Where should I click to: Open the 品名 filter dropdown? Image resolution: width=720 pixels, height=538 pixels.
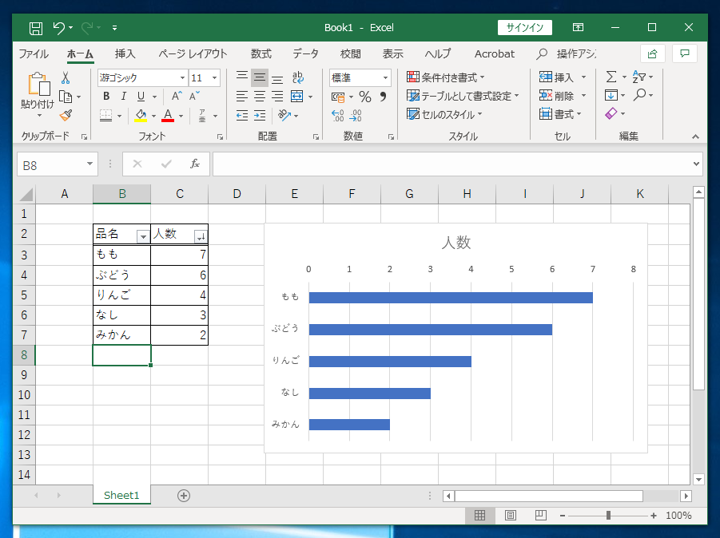[x=143, y=236]
